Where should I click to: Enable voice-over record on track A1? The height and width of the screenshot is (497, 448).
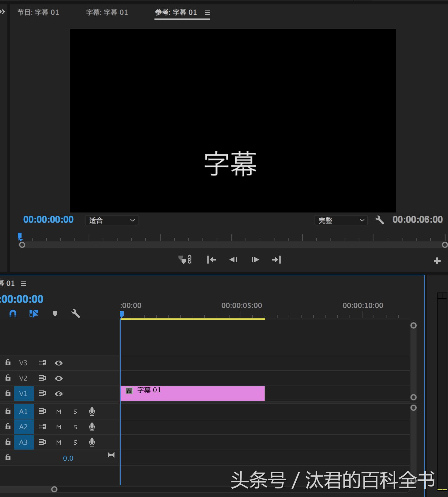pos(92,412)
